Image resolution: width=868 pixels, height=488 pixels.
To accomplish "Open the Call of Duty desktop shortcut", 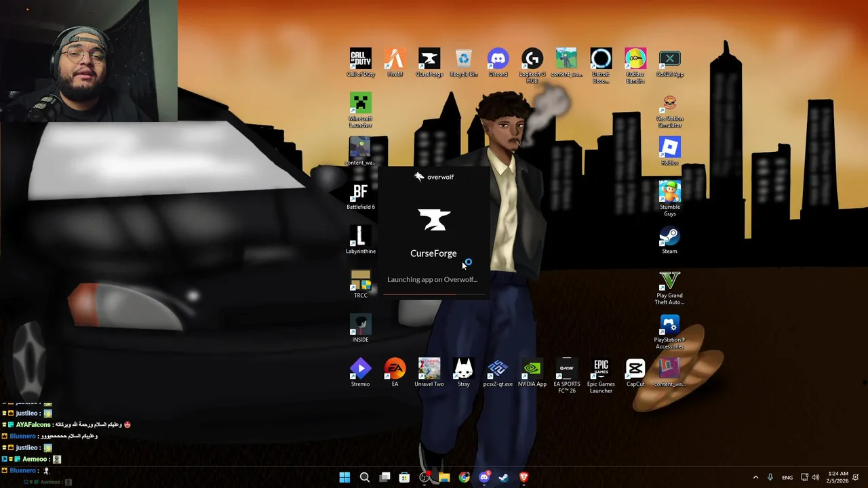I will click(x=361, y=63).
